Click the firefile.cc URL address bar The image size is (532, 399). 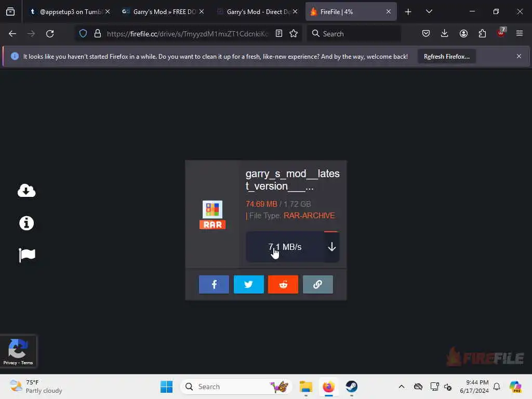click(x=187, y=34)
